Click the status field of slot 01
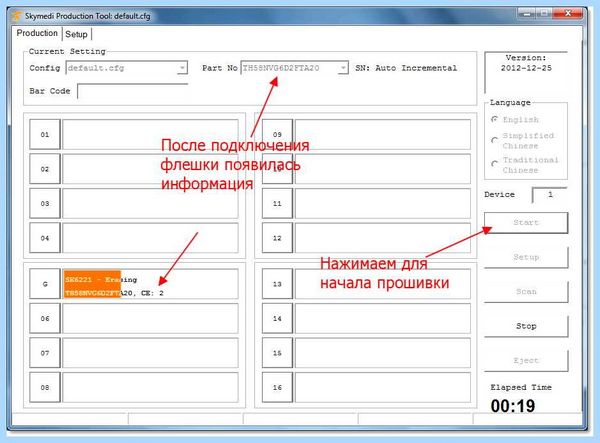600x443 pixels. pos(150,135)
